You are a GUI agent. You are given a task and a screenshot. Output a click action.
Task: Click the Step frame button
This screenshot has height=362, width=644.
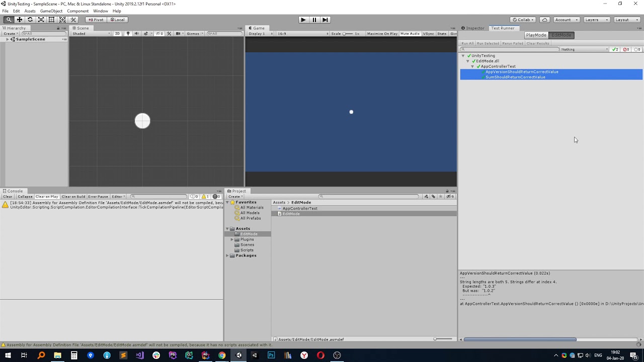pos(325,20)
